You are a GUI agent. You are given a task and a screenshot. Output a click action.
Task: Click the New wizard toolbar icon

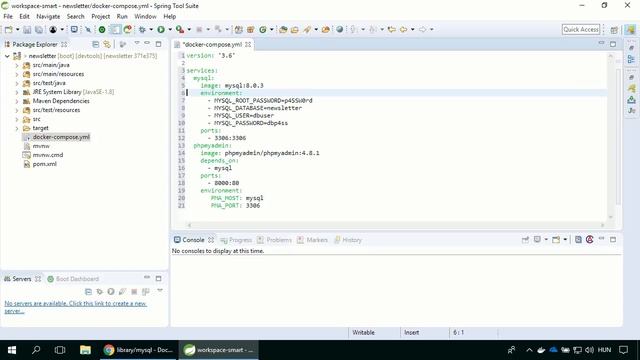pyautogui.click(x=8, y=29)
